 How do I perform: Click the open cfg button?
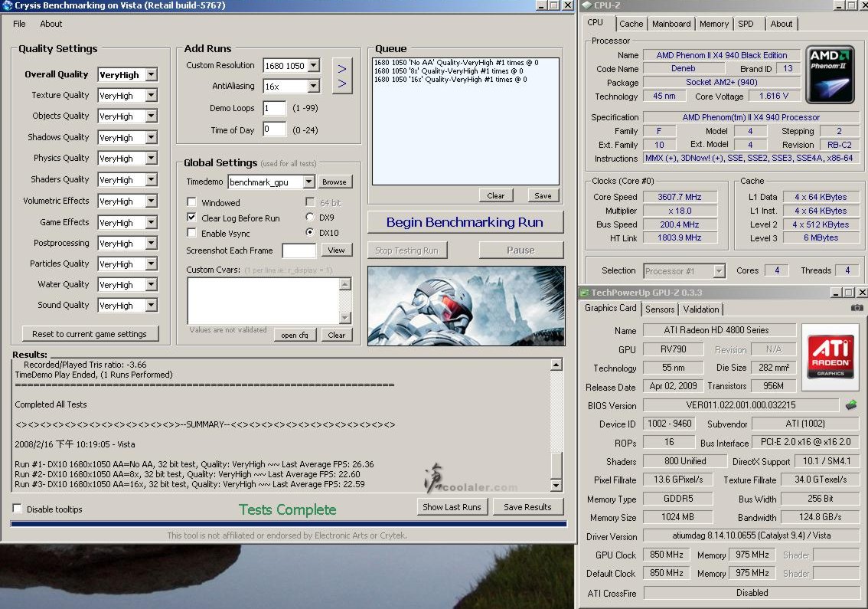[295, 336]
